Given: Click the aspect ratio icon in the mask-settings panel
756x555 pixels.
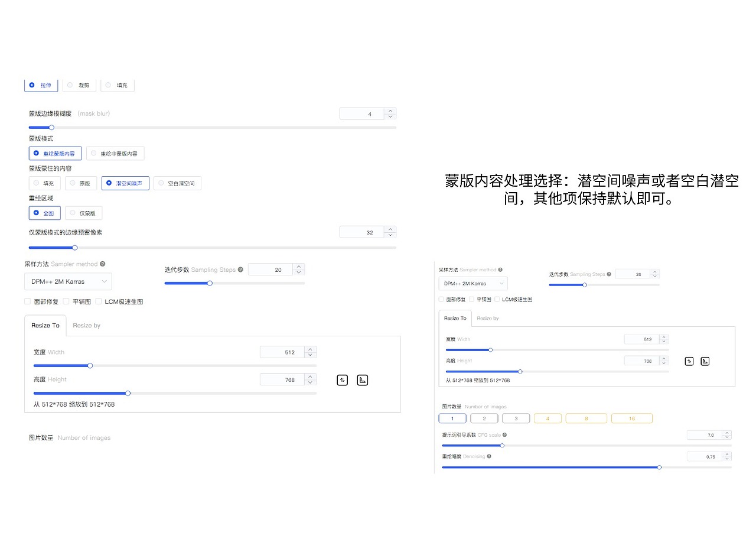Looking at the screenshot, I should point(363,380).
